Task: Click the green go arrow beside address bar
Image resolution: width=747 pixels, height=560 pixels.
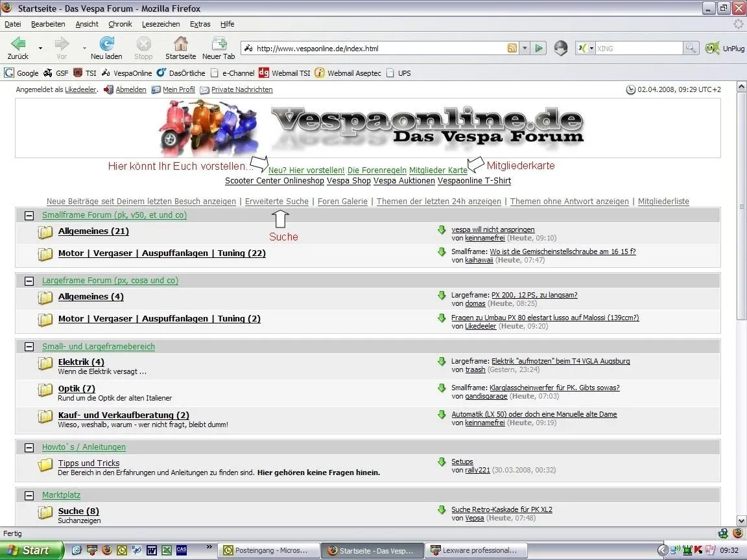Action: (x=539, y=49)
